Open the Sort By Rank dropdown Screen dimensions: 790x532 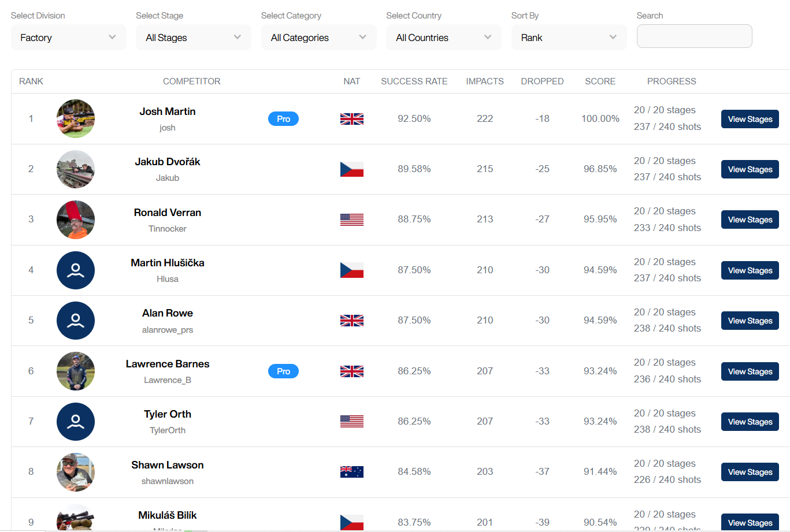point(569,38)
